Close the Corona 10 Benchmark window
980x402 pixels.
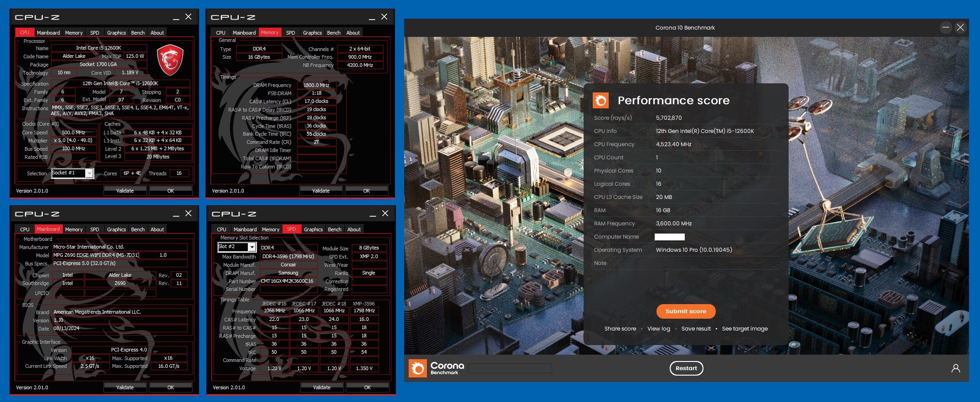[x=960, y=27]
